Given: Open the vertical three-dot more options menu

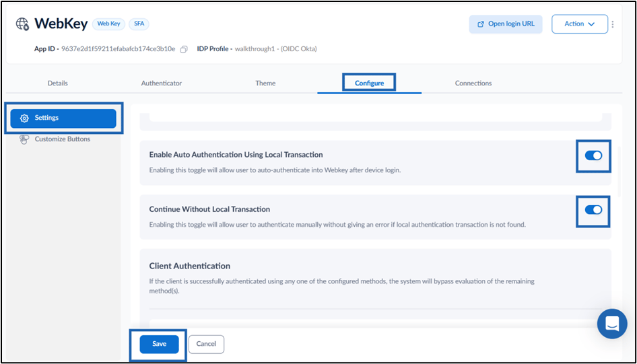Looking at the screenshot, I should (613, 24).
